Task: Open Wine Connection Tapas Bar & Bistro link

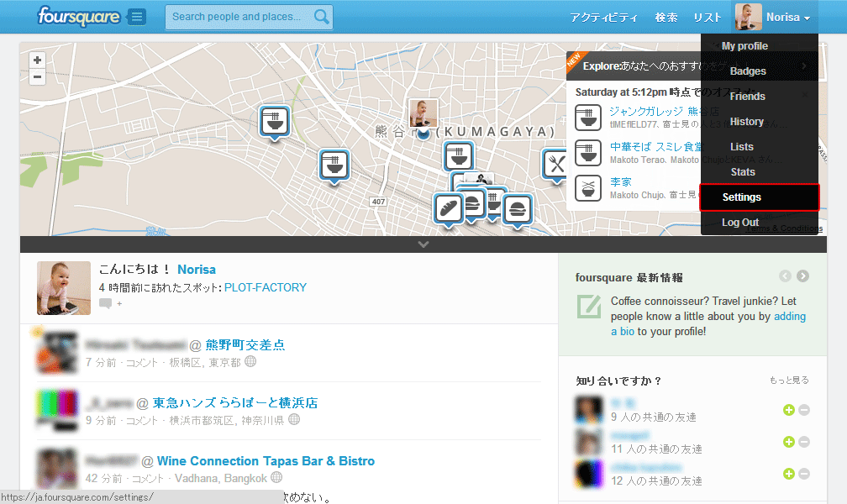Action: [x=266, y=461]
